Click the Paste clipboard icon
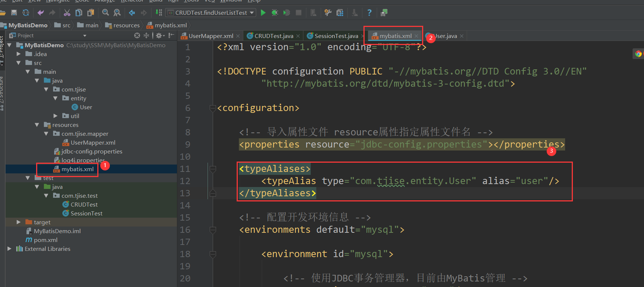644x287 pixels. [91, 13]
